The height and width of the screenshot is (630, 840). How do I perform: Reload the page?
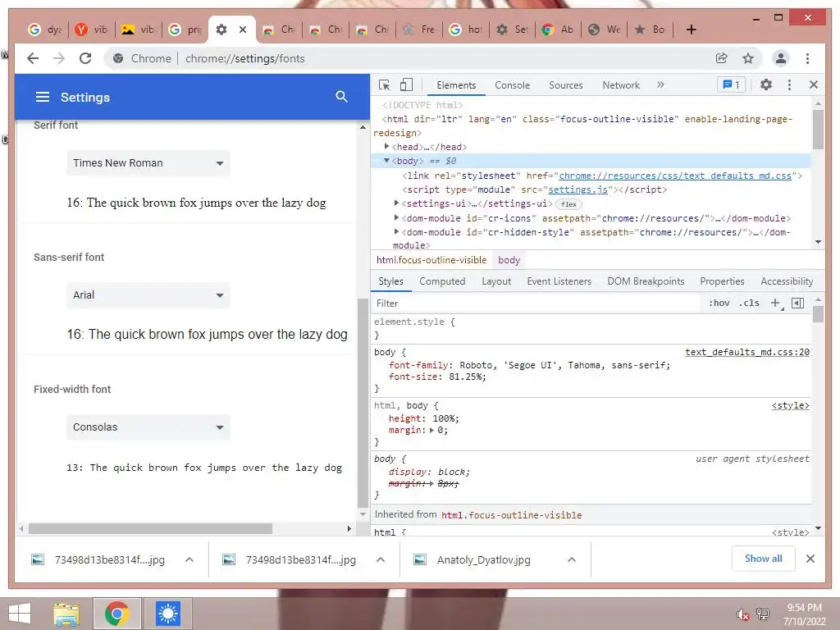tap(85, 58)
